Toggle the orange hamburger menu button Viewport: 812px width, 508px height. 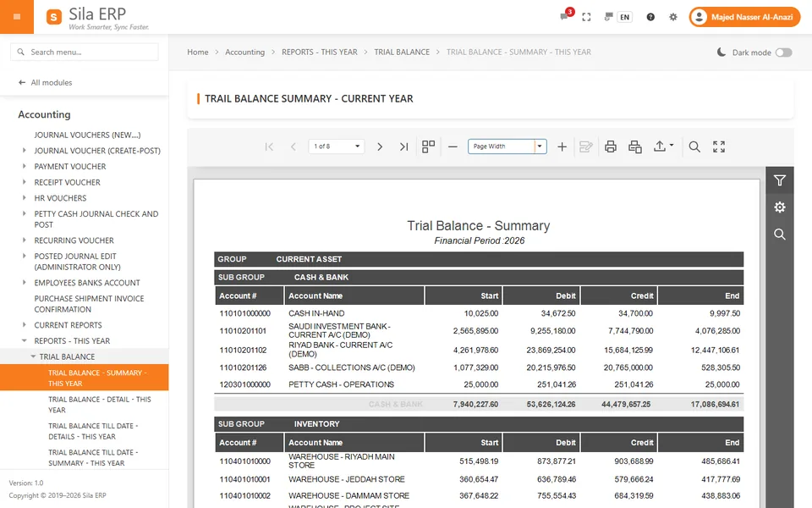17,17
